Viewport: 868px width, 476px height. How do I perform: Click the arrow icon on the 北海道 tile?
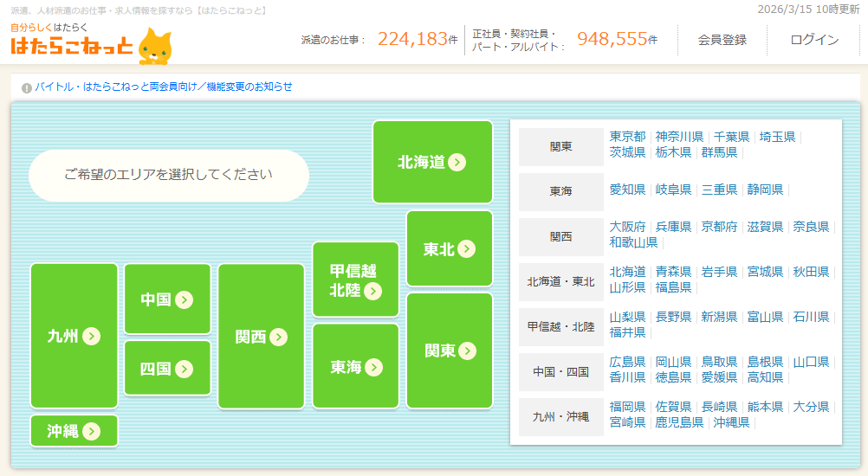pyautogui.click(x=457, y=163)
